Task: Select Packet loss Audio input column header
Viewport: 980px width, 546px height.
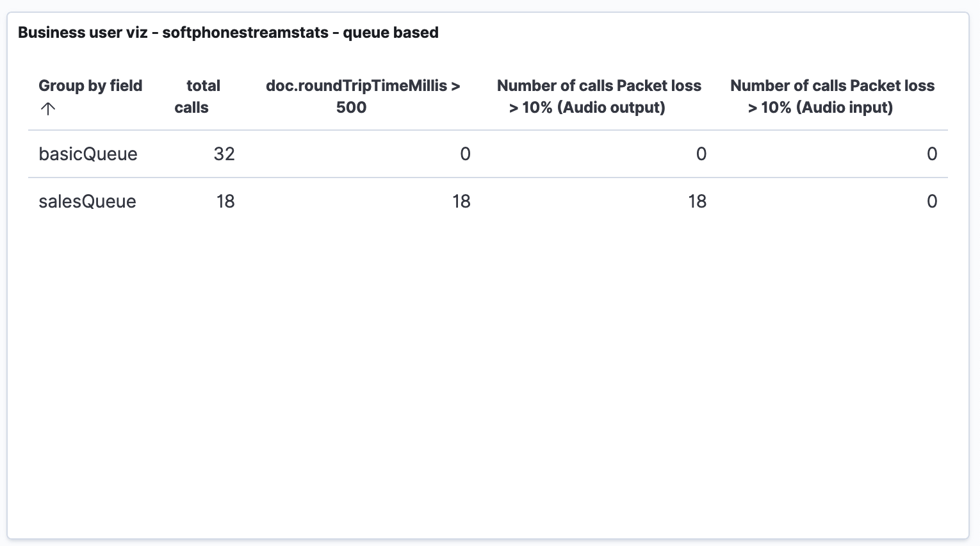Action: click(832, 96)
